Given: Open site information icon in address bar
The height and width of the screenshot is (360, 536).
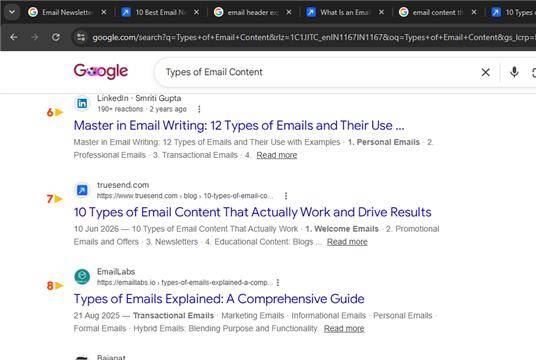Looking at the screenshot, I should [x=81, y=37].
